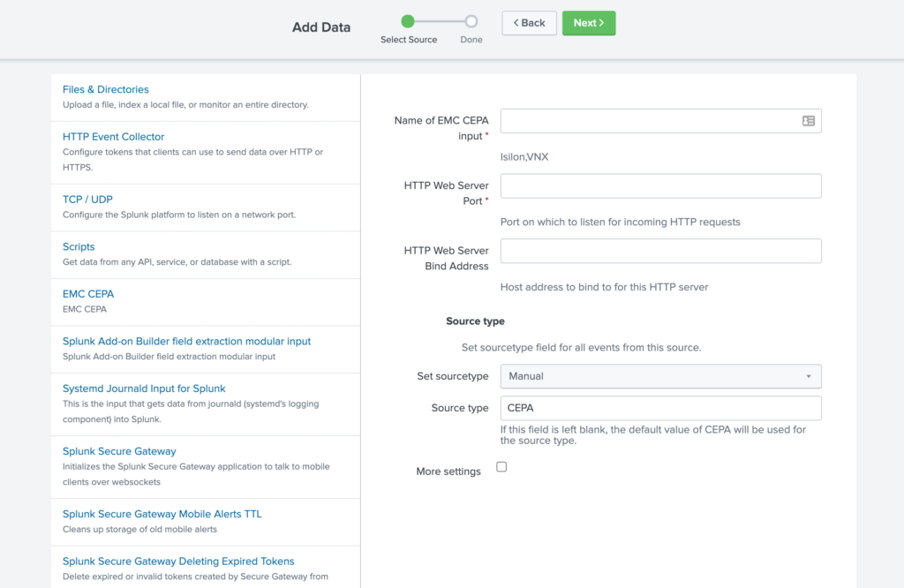Open Splunk Secure Gateway source
The width and height of the screenshot is (904, 588).
click(119, 451)
